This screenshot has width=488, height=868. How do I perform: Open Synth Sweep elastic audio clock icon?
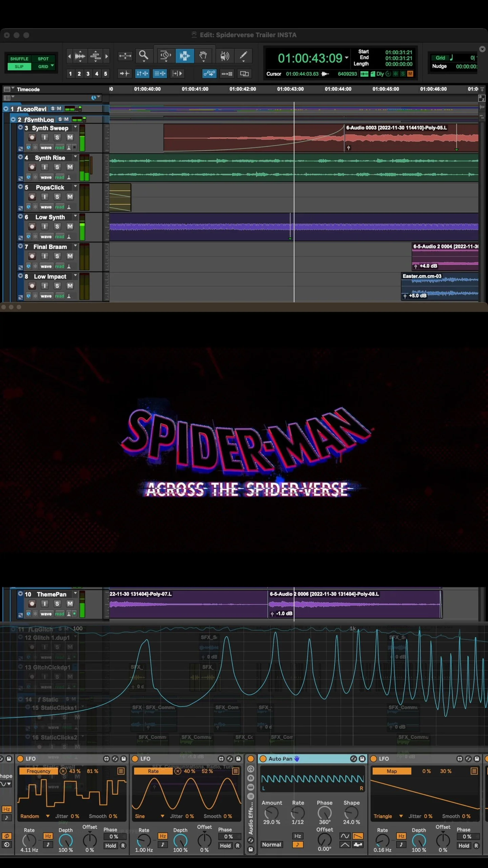coord(28,147)
